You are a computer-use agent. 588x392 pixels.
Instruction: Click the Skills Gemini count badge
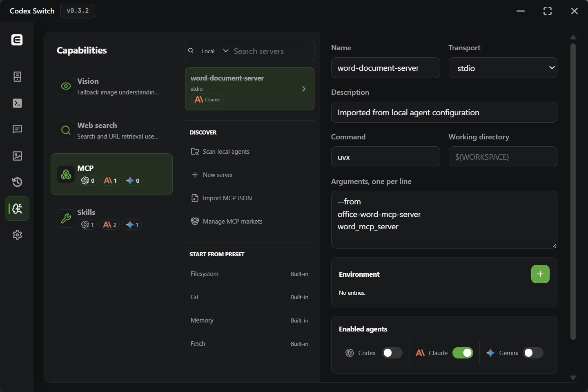click(x=132, y=225)
